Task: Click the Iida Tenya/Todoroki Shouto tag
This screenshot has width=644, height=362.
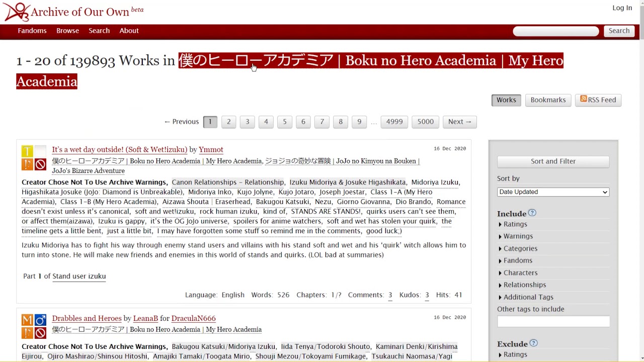Action: (x=326, y=347)
